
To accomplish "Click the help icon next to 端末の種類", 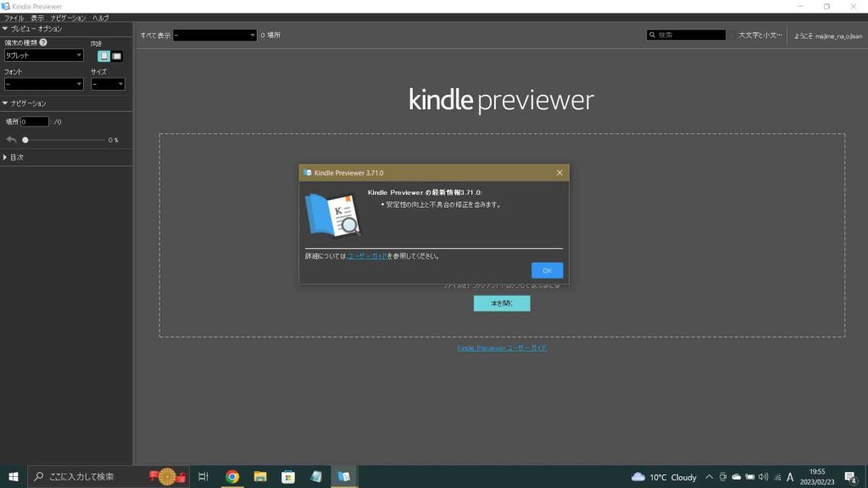I will (43, 42).
